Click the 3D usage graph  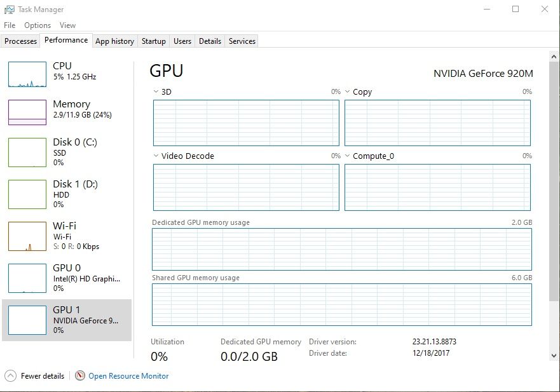pos(246,123)
